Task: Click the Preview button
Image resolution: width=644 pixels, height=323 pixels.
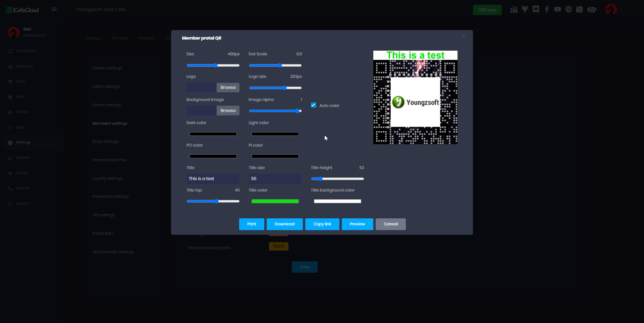Action: 358,224
